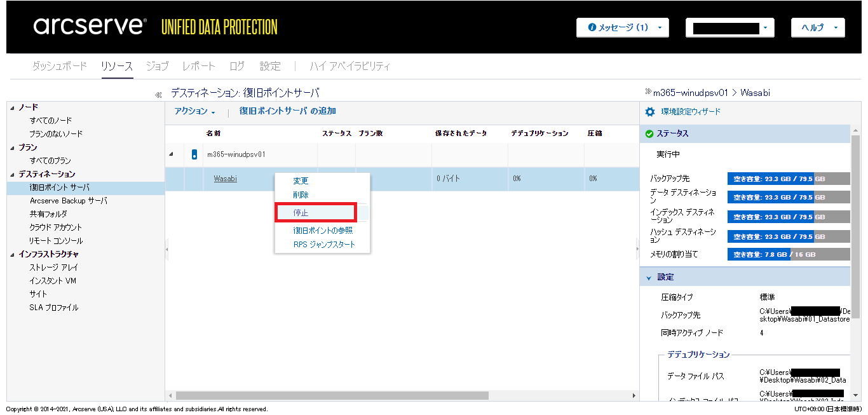868x415 pixels.
Task: Click the right splitter collapse arrow
Action: (x=637, y=249)
